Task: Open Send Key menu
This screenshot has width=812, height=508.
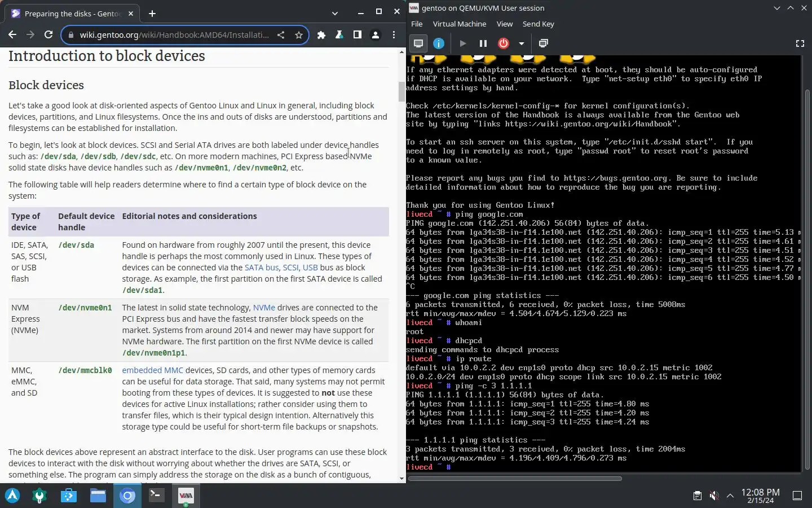Action: tap(539, 24)
